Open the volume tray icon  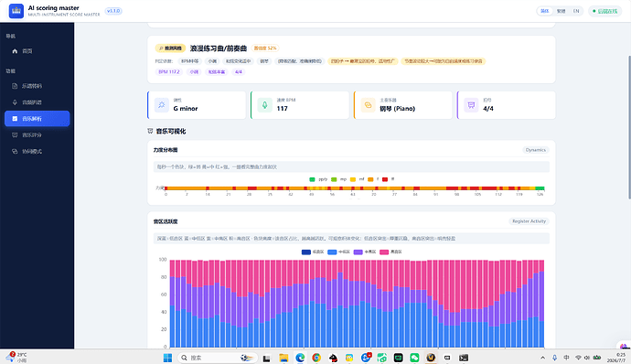[x=587, y=358]
